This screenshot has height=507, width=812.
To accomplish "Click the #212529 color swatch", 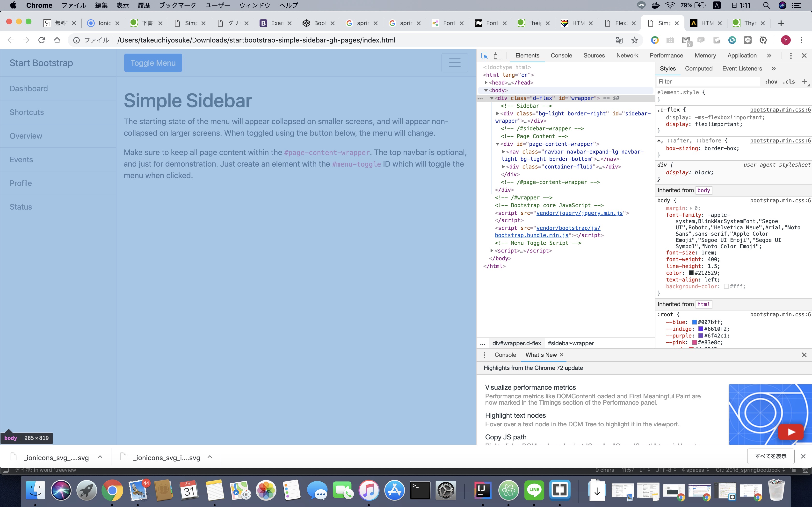I will [691, 273].
